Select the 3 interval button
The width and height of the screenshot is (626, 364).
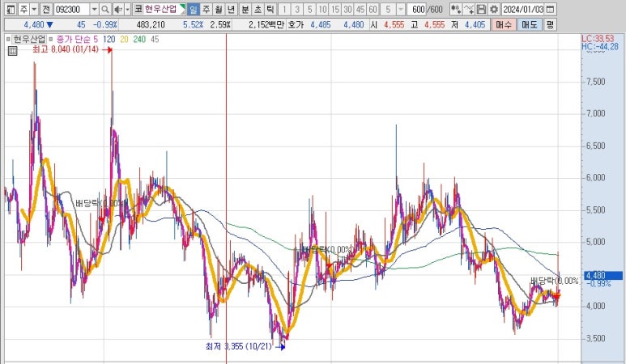pos(297,9)
